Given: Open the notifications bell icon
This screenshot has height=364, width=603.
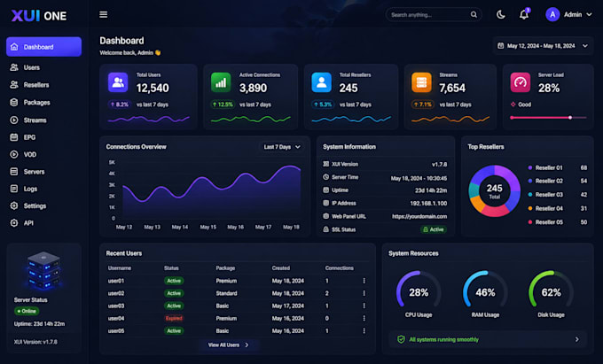Looking at the screenshot, I should click(x=524, y=14).
